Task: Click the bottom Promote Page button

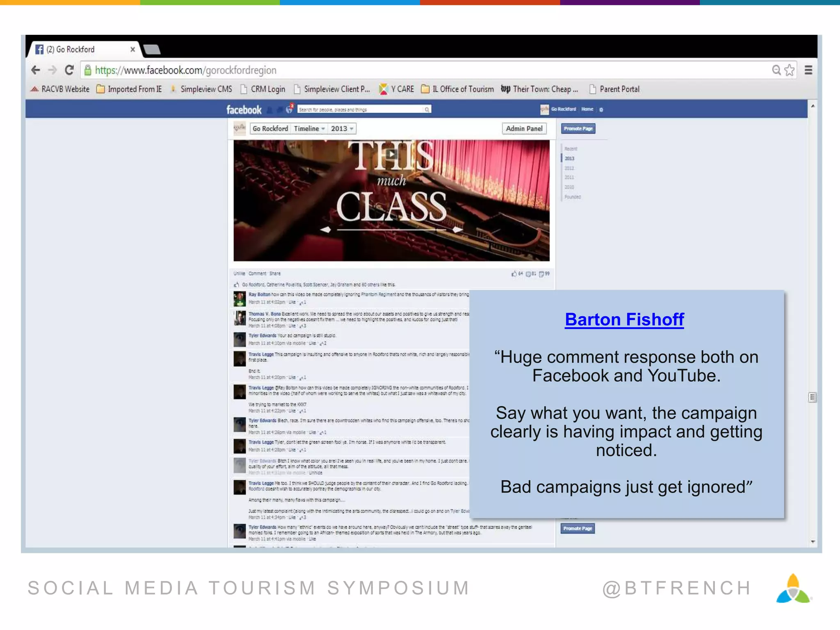Action: pyautogui.click(x=577, y=528)
